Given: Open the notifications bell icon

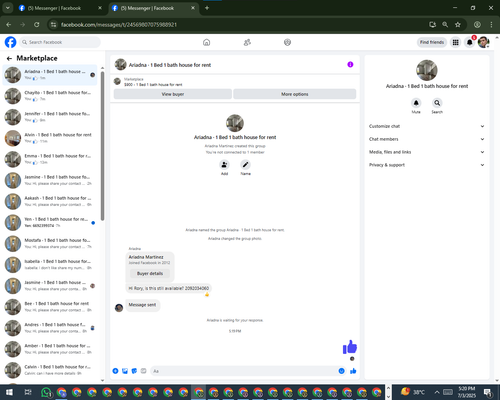Looking at the screenshot, I should 469,42.
